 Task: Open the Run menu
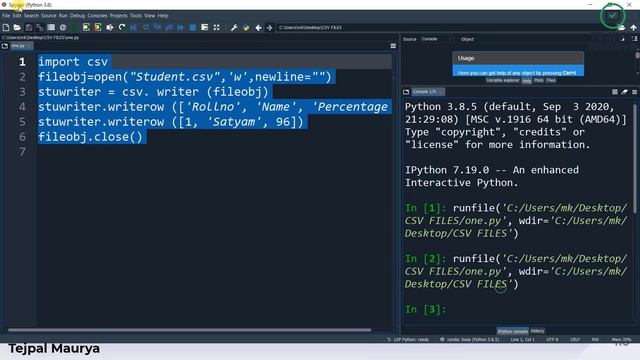pyautogui.click(x=63, y=16)
